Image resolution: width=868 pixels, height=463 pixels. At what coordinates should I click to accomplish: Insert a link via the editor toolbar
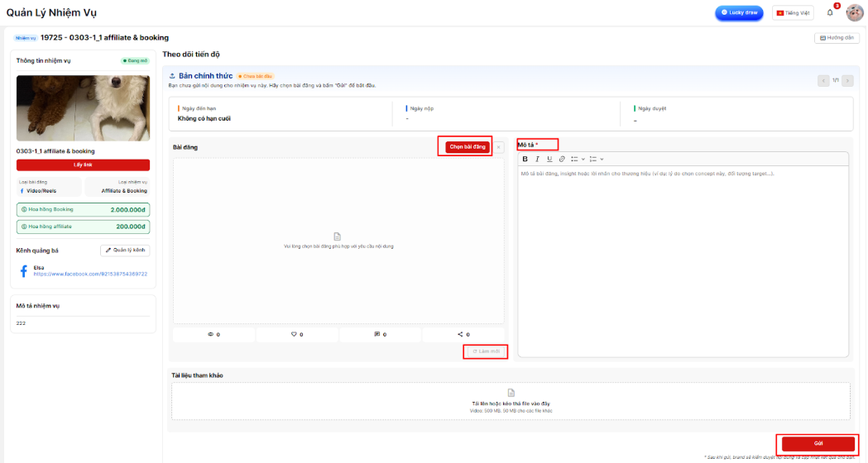point(562,159)
